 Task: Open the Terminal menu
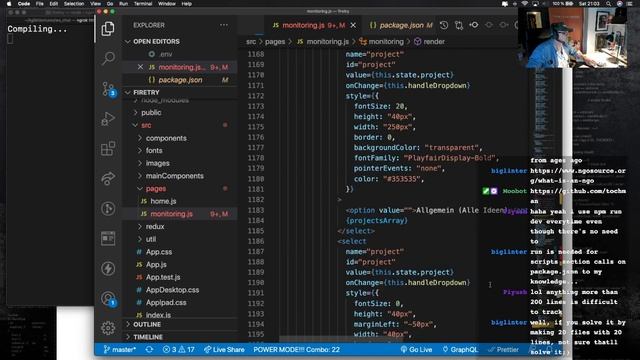(143, 4)
